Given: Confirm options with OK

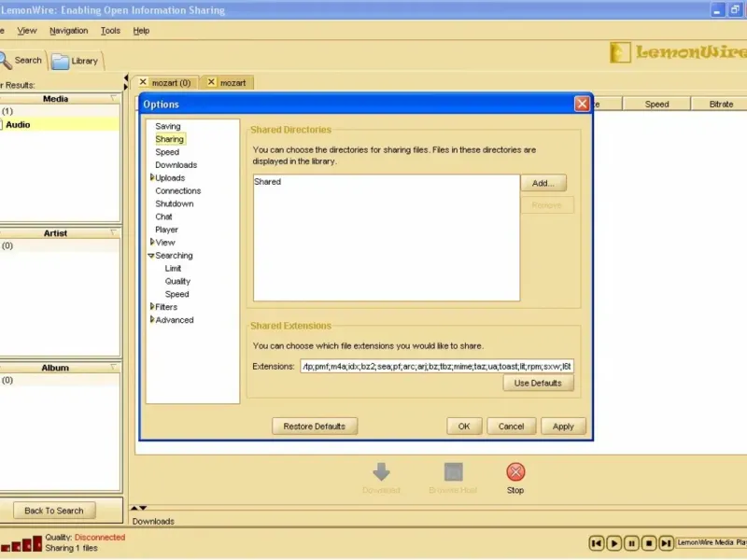Looking at the screenshot, I should tap(464, 427).
